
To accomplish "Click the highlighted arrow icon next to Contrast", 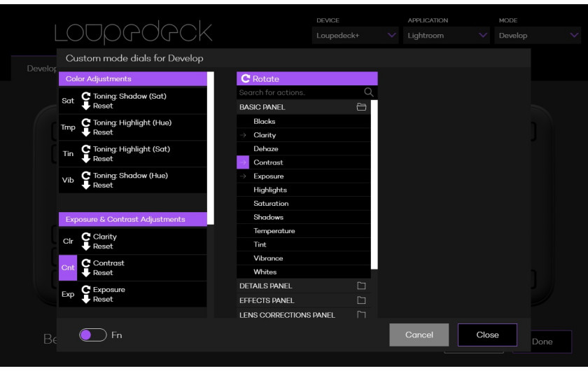I will point(243,162).
